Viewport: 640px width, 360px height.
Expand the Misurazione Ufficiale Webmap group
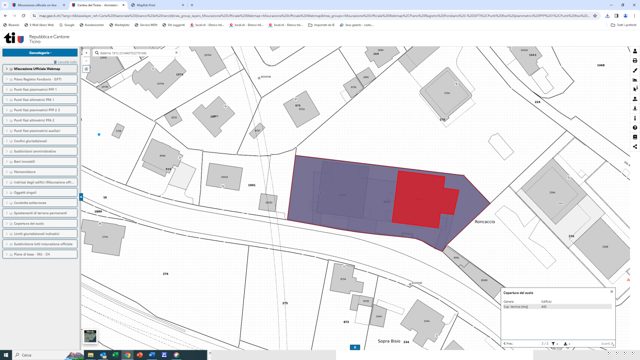(x=7, y=69)
